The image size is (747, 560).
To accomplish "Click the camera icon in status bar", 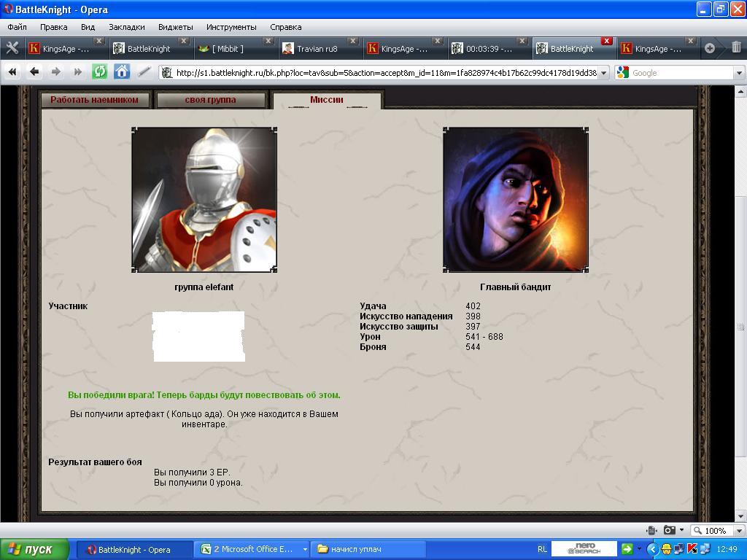I will [x=670, y=531].
